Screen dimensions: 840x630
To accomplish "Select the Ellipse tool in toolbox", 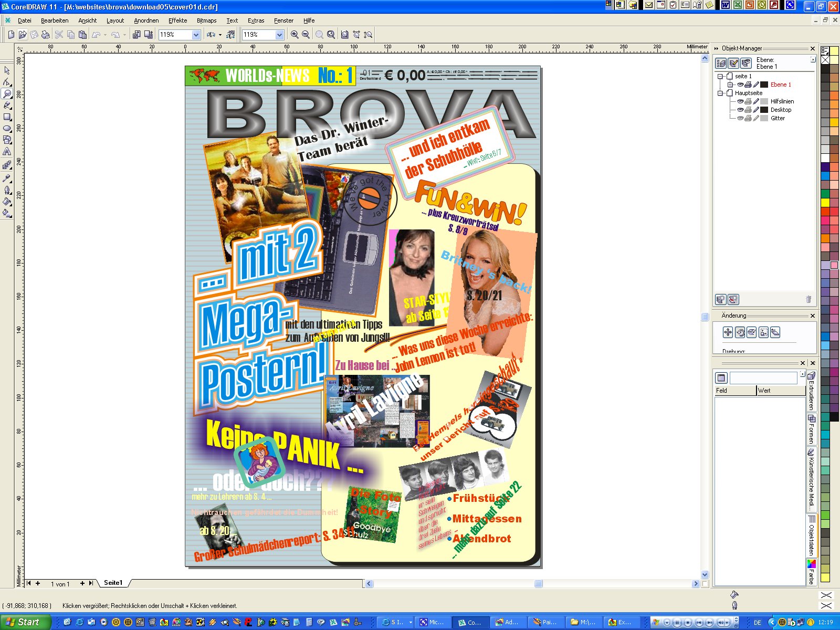I will pos(7,128).
